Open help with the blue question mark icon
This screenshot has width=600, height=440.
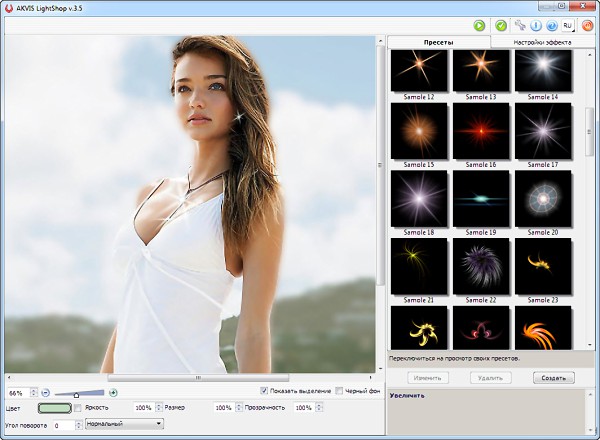552,26
